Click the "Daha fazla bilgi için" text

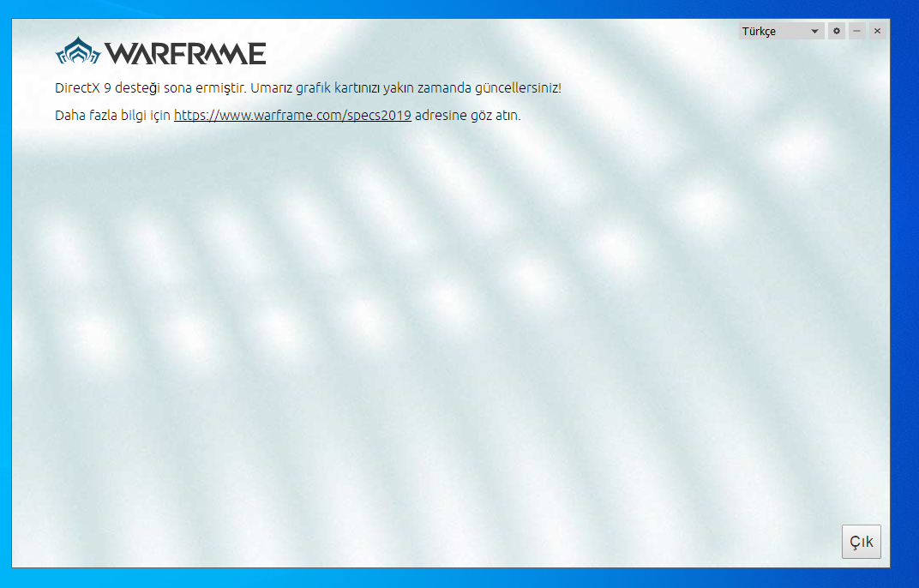(x=112, y=116)
